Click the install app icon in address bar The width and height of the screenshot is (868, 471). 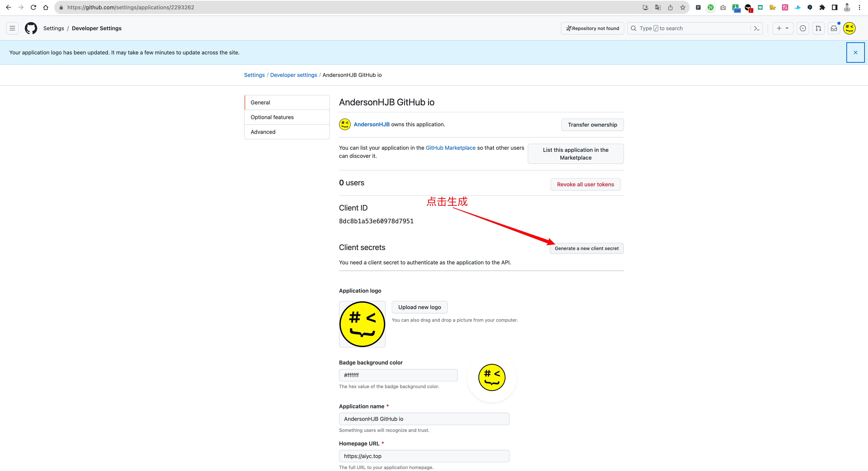point(645,7)
